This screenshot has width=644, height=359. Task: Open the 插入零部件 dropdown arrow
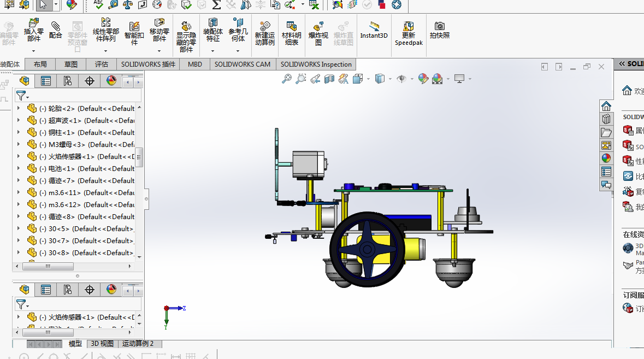34,51
